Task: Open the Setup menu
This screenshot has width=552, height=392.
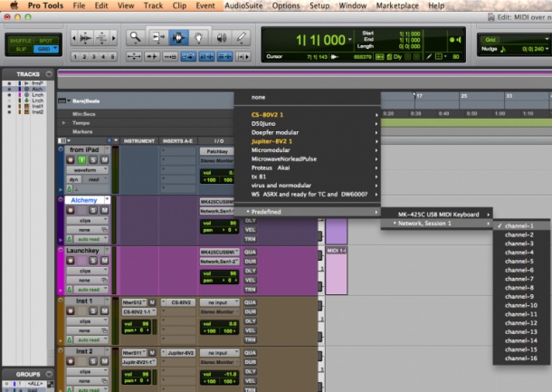Action: click(x=319, y=5)
